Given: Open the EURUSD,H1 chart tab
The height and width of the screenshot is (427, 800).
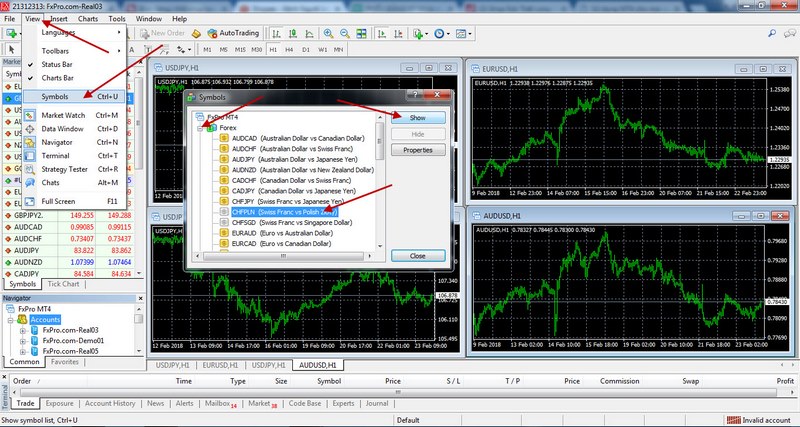Looking at the screenshot, I should (220, 365).
